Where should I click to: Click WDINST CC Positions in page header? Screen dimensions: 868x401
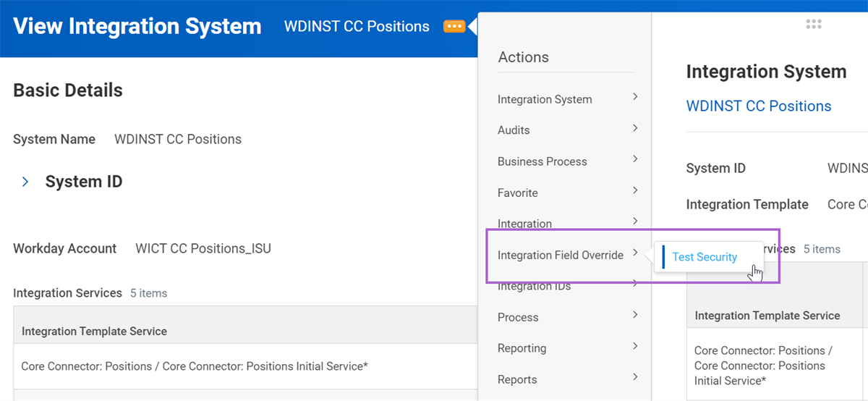coord(357,27)
